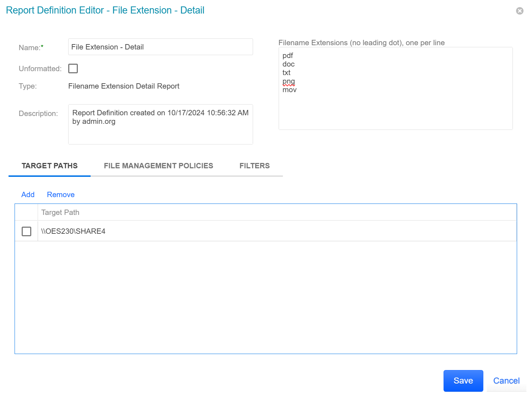Close the Report Definition Editor dialog
532x396 pixels.
520,10
